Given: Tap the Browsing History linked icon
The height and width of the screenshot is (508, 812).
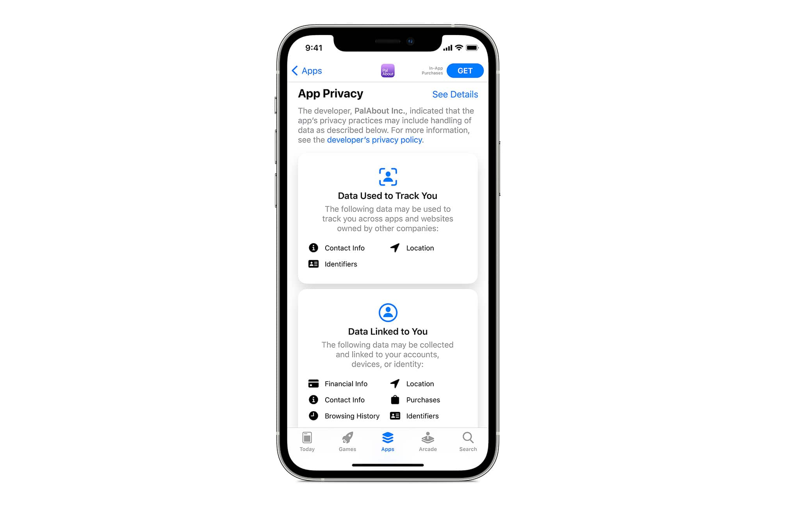Looking at the screenshot, I should [313, 416].
